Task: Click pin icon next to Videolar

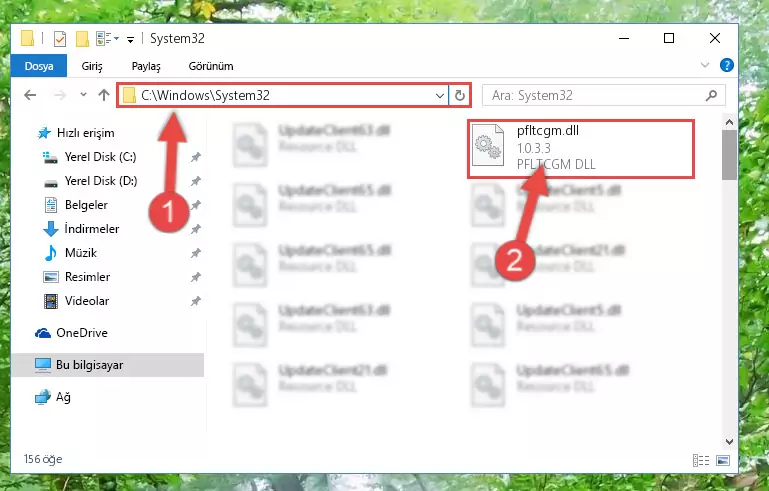Action: (x=196, y=301)
